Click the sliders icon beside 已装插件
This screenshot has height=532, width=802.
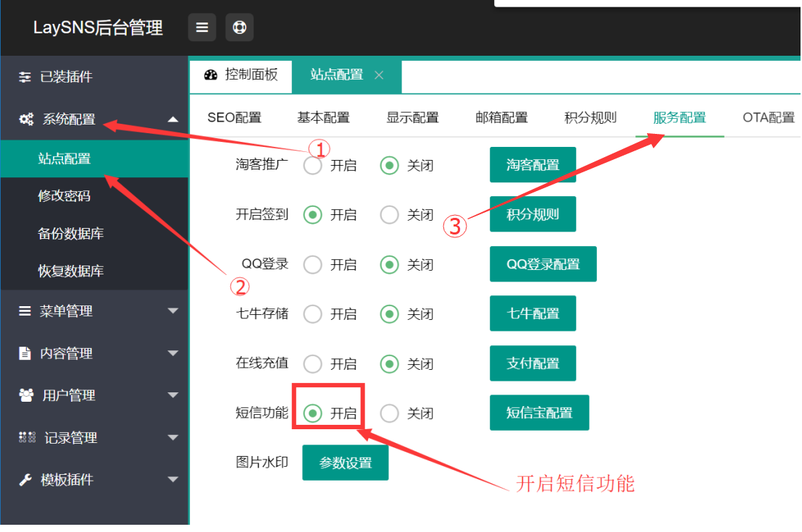tap(25, 77)
